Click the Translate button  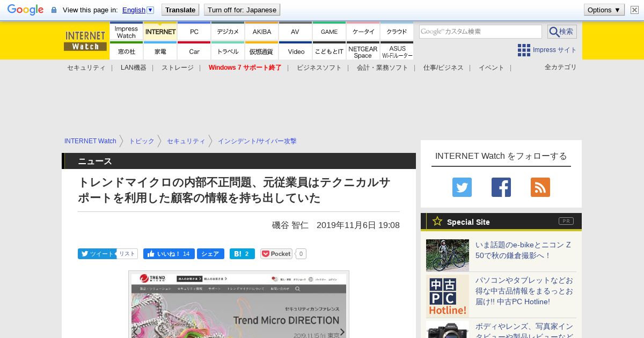click(180, 10)
